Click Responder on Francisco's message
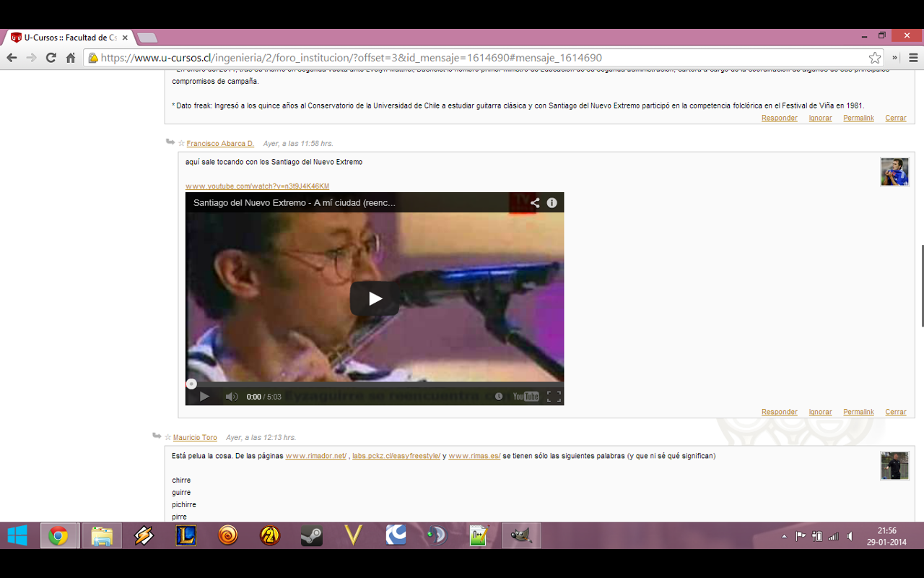 (x=780, y=412)
